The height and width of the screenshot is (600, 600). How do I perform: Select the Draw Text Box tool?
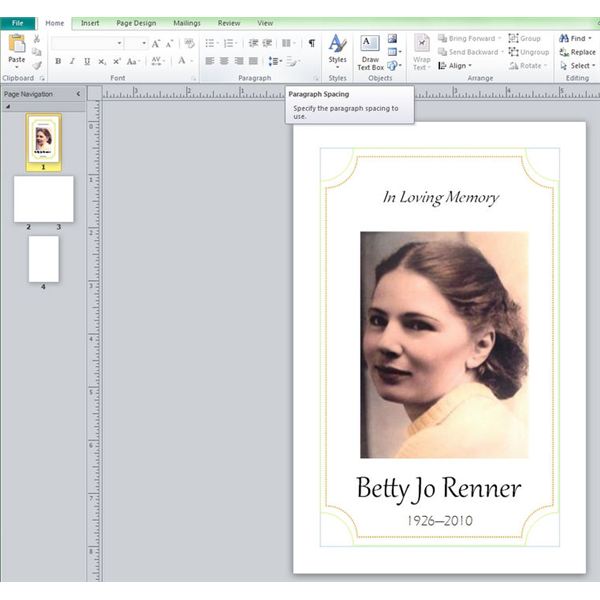pos(370,52)
